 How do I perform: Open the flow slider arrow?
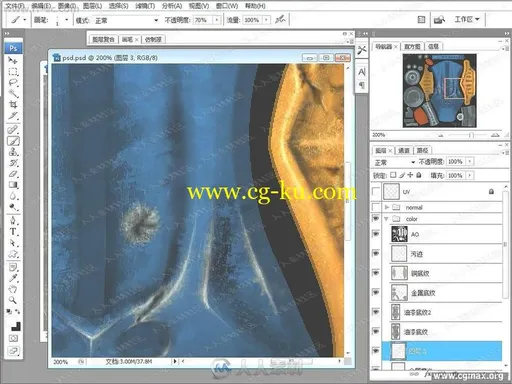point(266,20)
